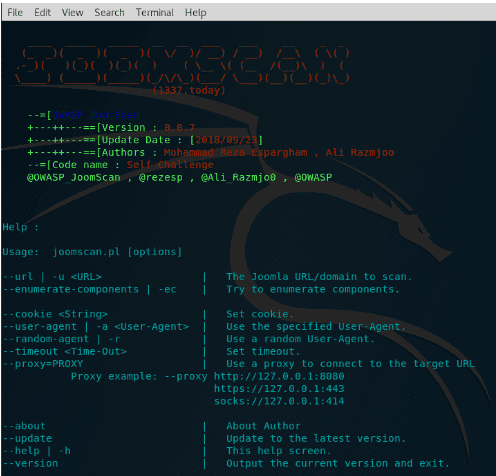Viewport: 496px width, 476px height.
Task: Click the '--update' option
Action: [27, 439]
